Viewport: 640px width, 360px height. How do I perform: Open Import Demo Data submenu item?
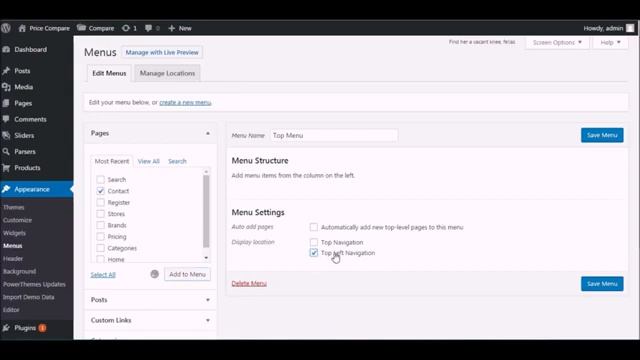29,297
